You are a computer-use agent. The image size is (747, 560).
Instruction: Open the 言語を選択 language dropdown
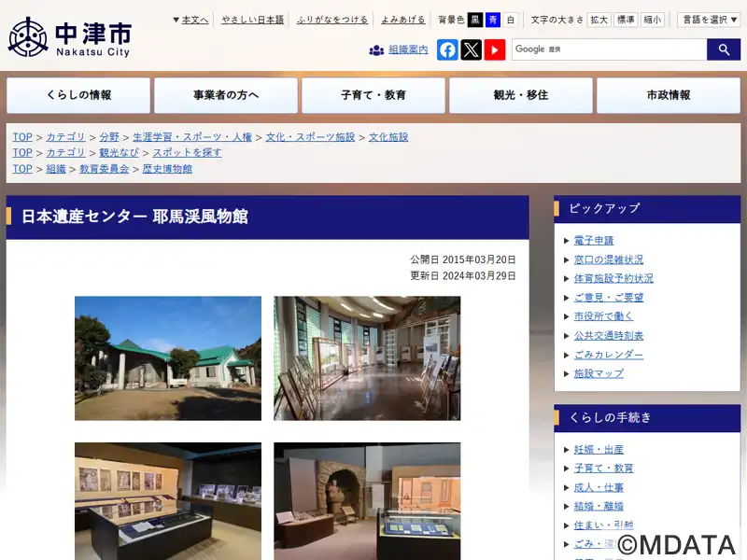click(x=709, y=20)
